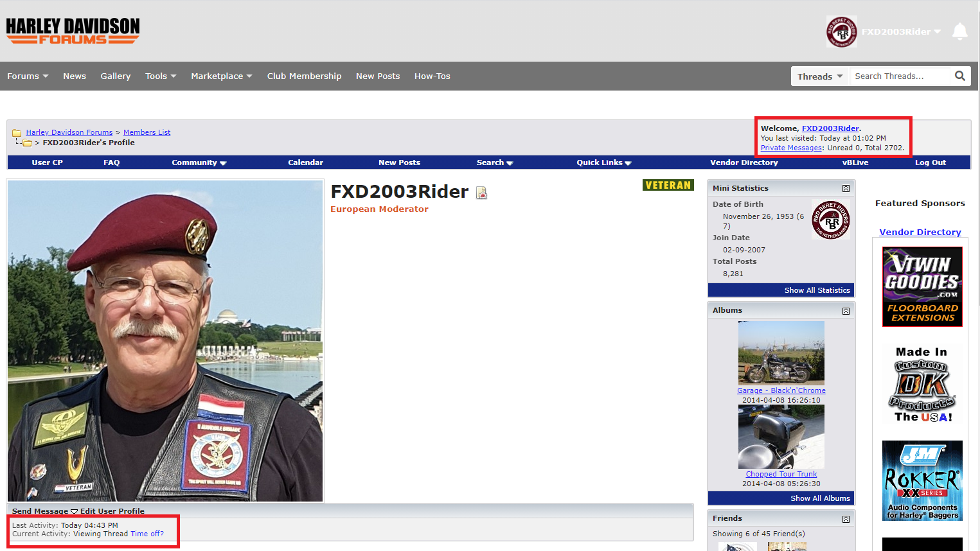Go to the Vendor Directory menu item
Image resolution: width=980 pixels, height=551 pixels.
pos(744,162)
